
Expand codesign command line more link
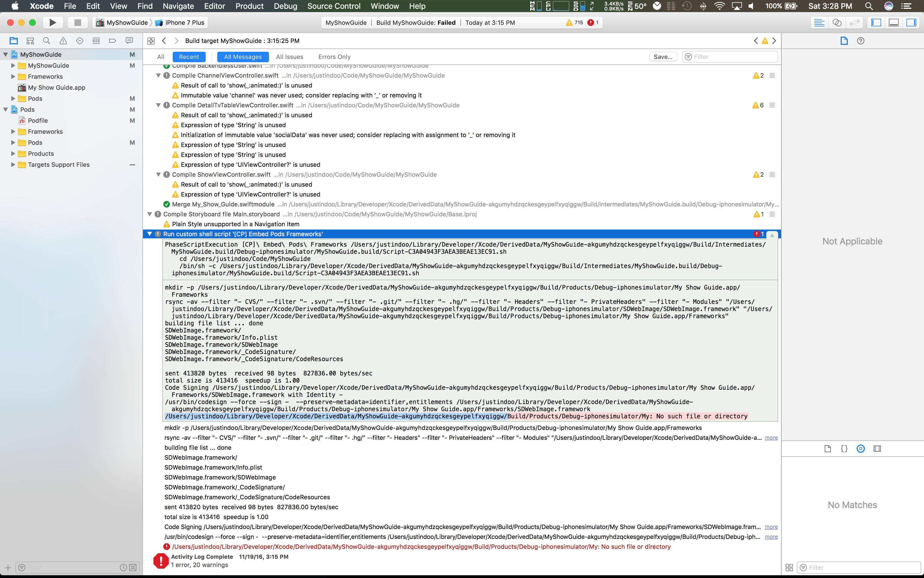[x=771, y=537]
